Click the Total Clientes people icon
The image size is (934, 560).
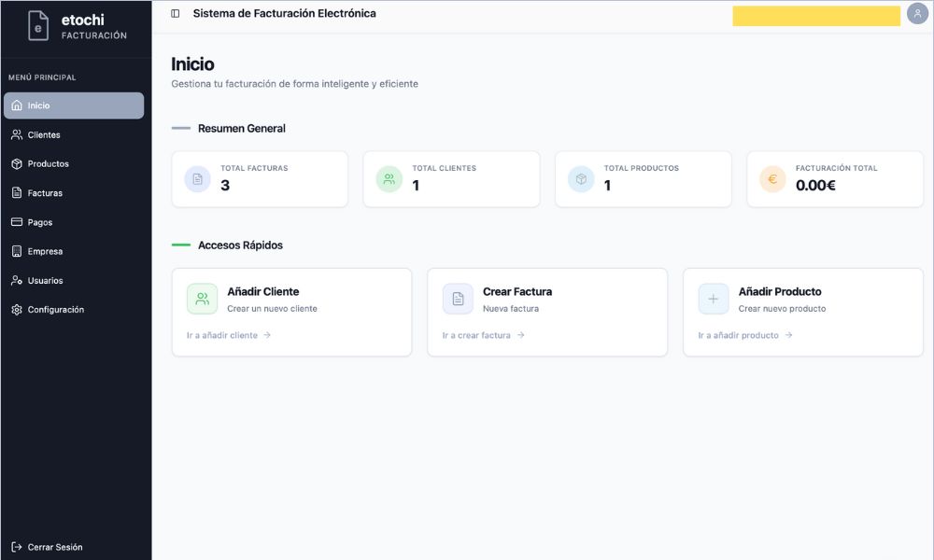(389, 179)
